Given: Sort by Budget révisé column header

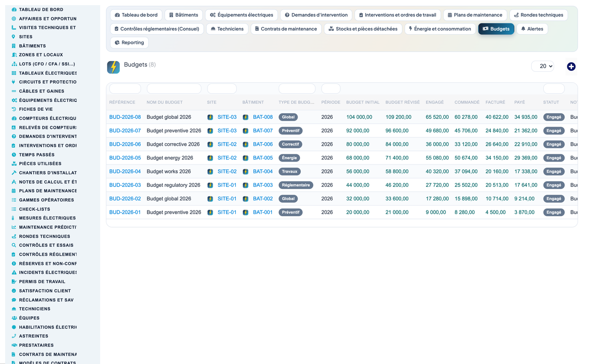Looking at the screenshot, I should [x=402, y=103].
